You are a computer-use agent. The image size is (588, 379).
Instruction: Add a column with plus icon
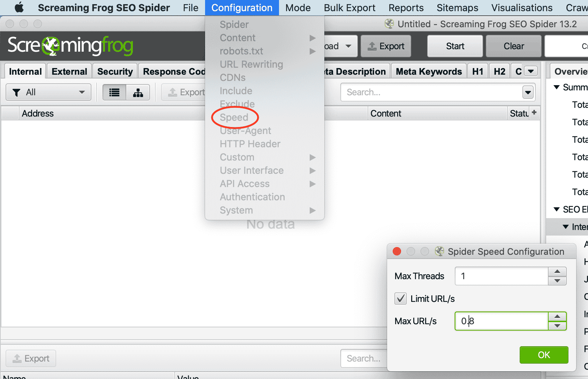point(534,112)
